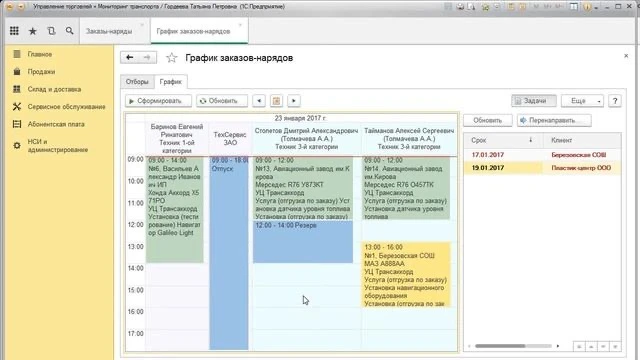Show previous day in schedule
Image resolution: width=640 pixels, height=360 pixels.
(x=259, y=101)
